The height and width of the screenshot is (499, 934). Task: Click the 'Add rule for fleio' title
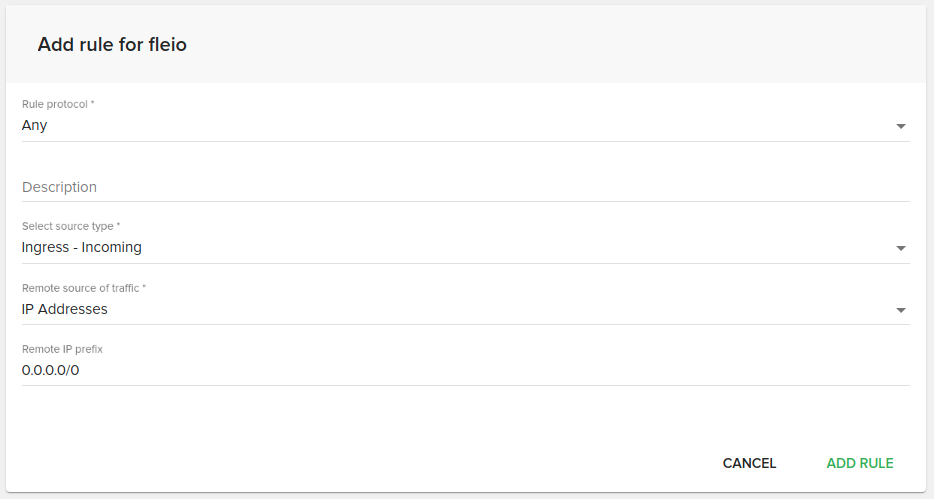click(x=112, y=45)
